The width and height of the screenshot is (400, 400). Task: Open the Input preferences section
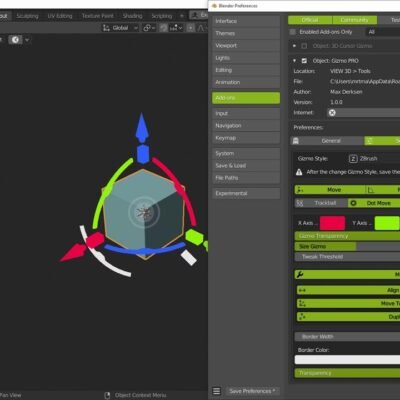coord(246,113)
